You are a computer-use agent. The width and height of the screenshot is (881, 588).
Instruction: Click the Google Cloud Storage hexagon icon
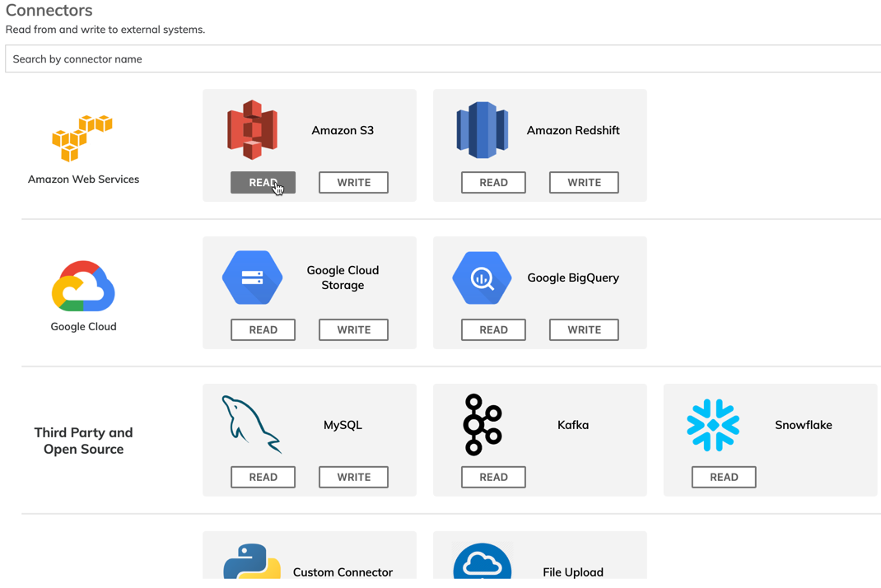point(252,278)
